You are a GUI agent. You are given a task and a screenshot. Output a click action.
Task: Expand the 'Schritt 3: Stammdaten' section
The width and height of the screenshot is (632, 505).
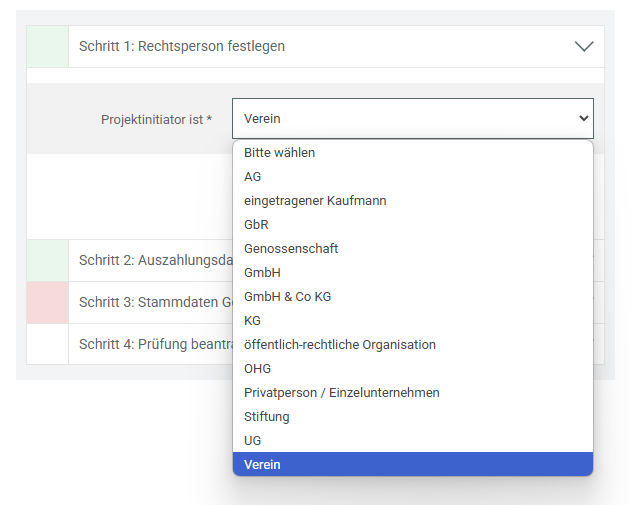(x=150, y=302)
